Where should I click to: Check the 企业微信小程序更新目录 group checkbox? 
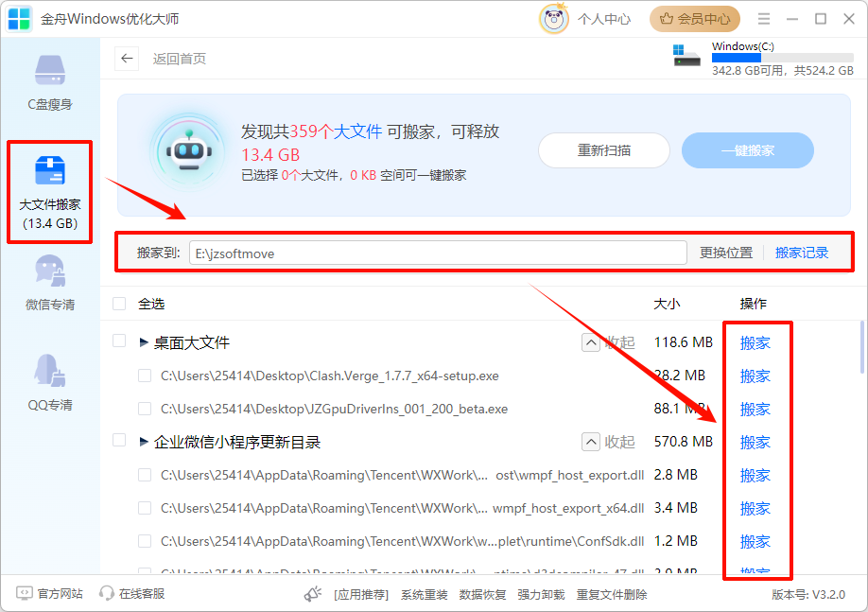119,440
